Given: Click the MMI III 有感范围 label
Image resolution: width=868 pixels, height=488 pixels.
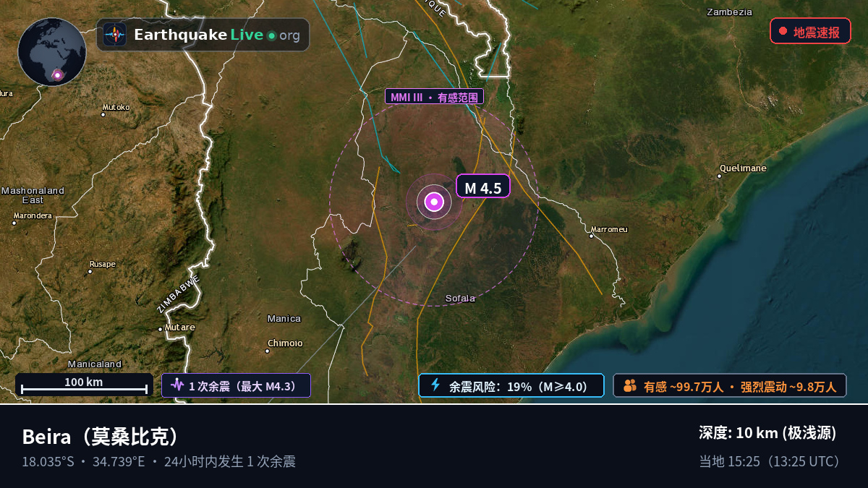Looking at the screenshot, I should (x=434, y=97).
